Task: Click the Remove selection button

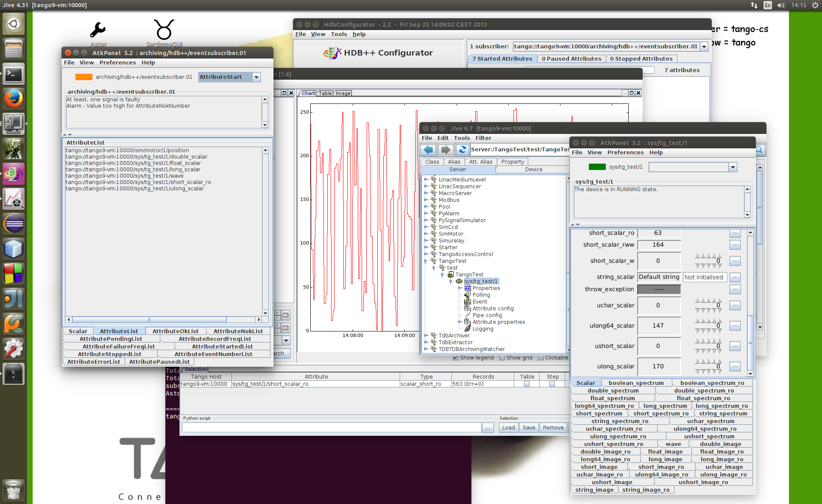Action: pyautogui.click(x=553, y=428)
